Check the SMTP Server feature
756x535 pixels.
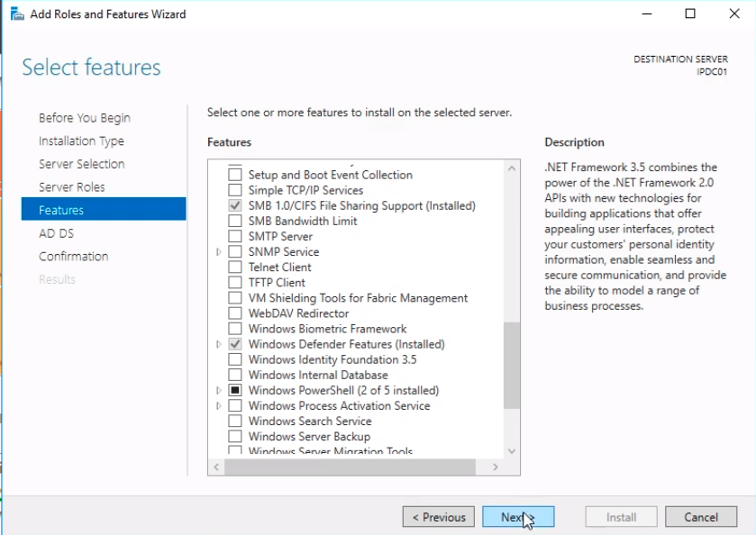(x=235, y=237)
